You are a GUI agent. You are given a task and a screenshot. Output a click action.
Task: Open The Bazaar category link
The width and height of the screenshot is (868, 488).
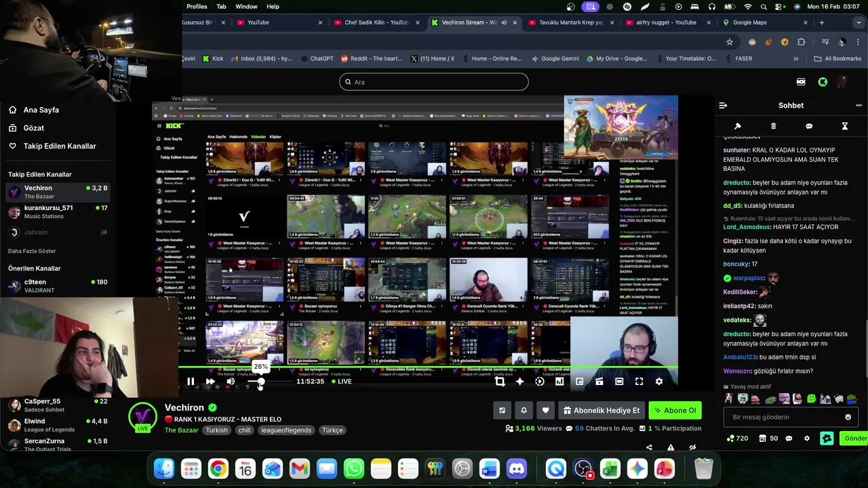[182, 430]
